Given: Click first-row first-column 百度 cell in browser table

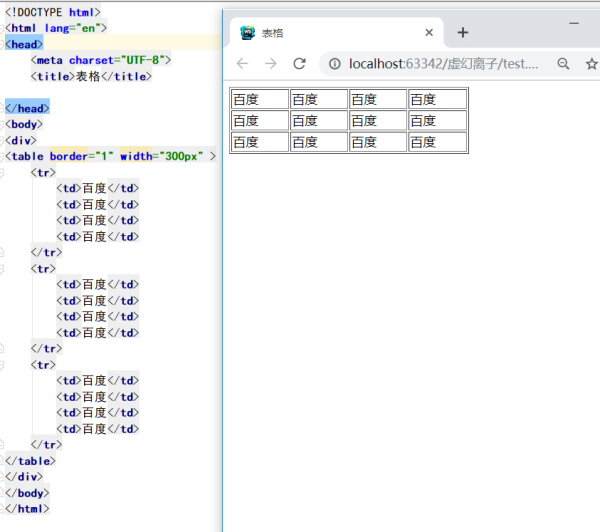Looking at the screenshot, I should click(x=260, y=100).
